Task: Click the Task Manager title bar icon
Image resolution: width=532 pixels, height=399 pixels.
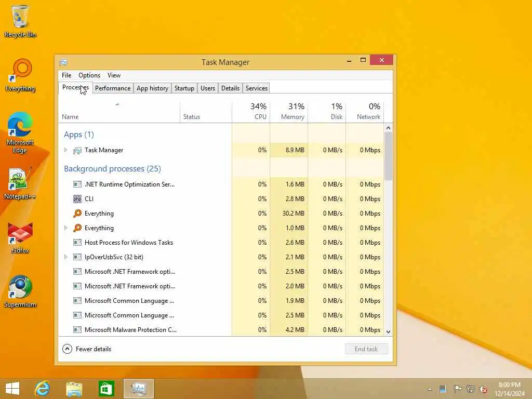Action: tap(63, 62)
